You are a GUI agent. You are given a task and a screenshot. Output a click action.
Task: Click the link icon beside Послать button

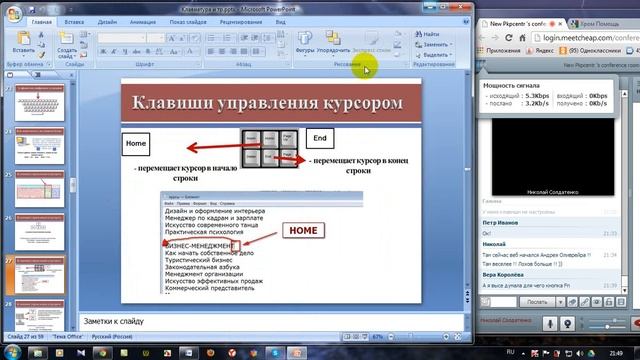click(x=584, y=302)
